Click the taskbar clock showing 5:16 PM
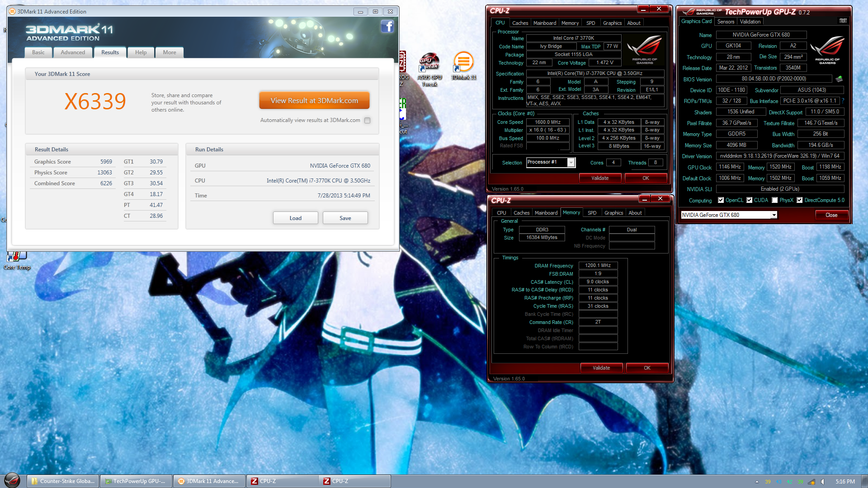 [845, 482]
